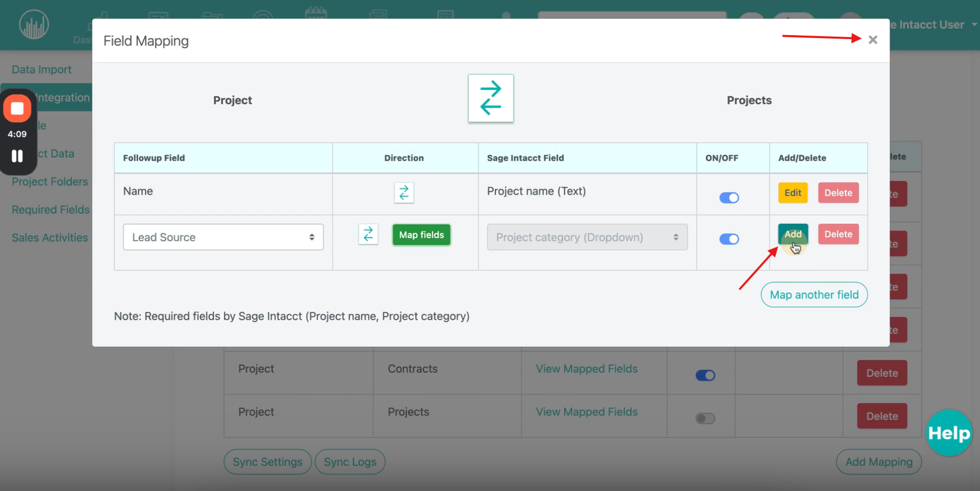
Task: Edit the Name field mapping
Action: coord(792,193)
